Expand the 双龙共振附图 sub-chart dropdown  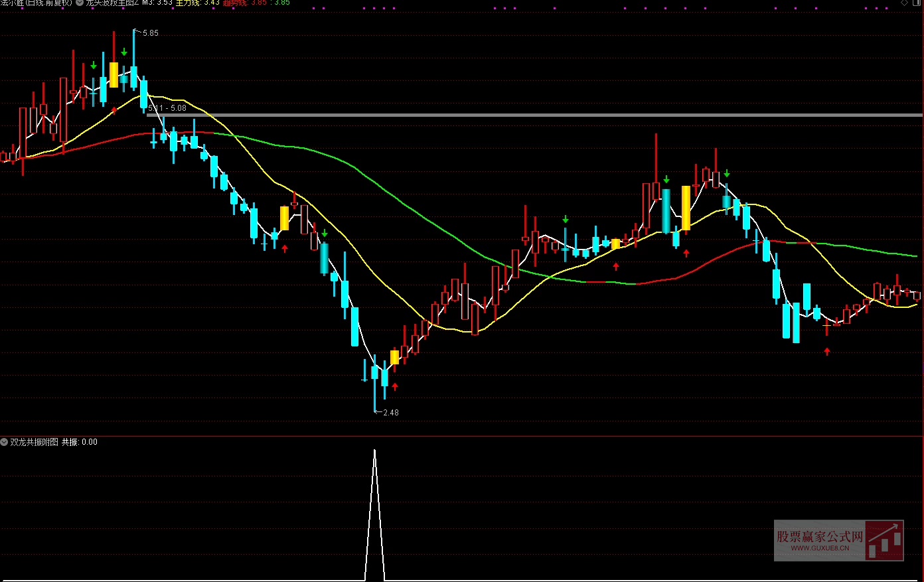click(x=4, y=442)
